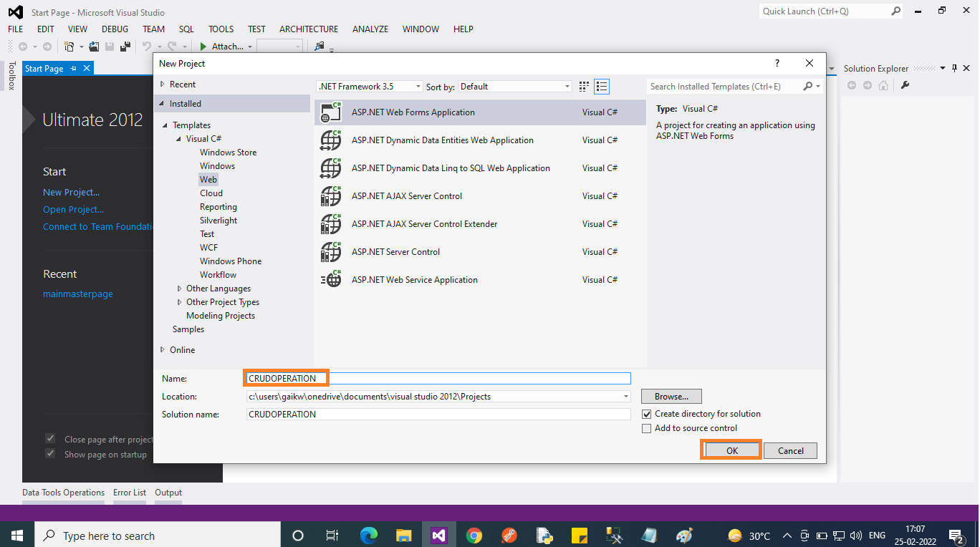Click the Name field containing CRUDOPERATION

tap(438, 378)
